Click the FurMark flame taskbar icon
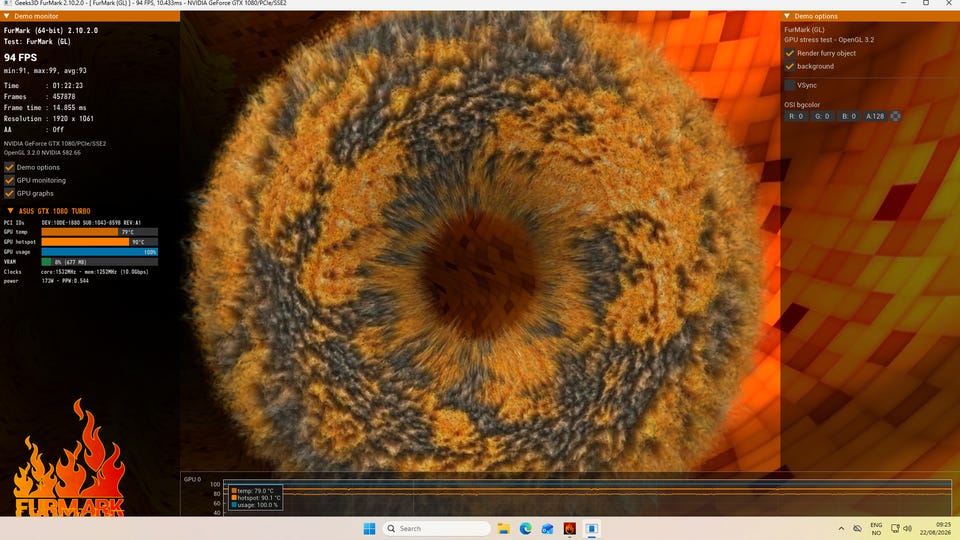The height and width of the screenshot is (540, 960). click(569, 528)
